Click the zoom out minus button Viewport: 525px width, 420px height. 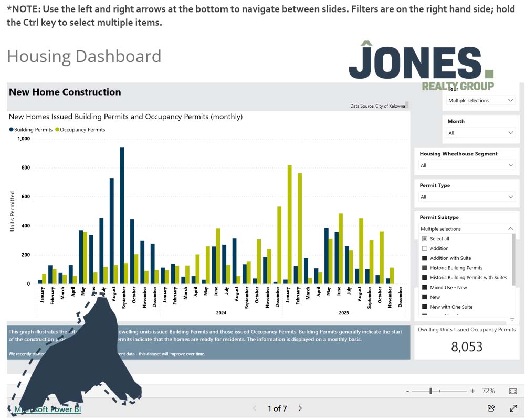tap(408, 391)
